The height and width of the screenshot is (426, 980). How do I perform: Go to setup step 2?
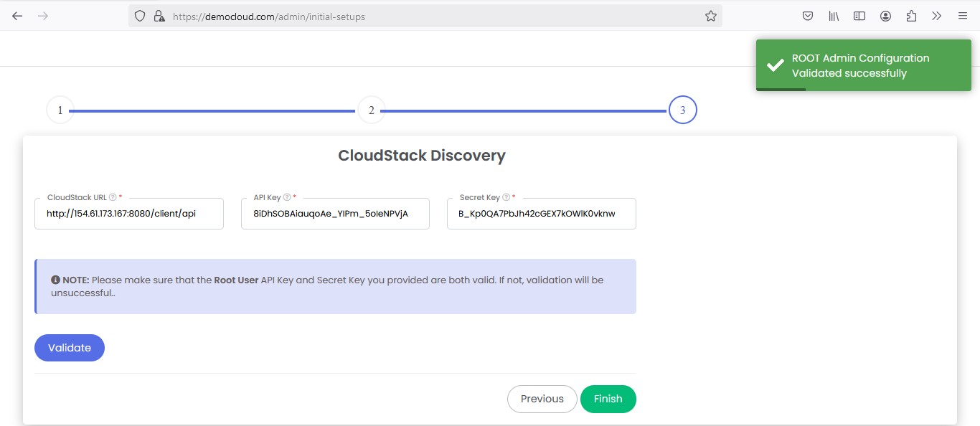[x=372, y=110]
